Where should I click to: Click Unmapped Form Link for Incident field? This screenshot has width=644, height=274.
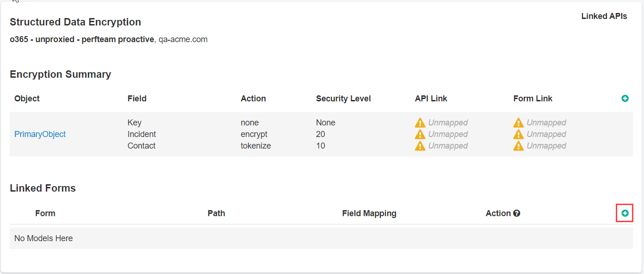[546, 134]
